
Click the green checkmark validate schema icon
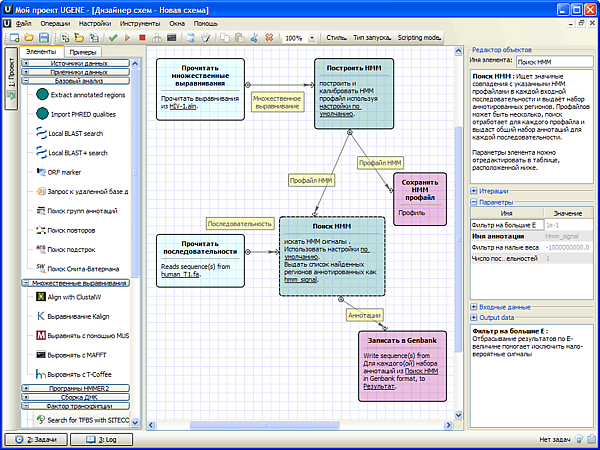point(111,38)
